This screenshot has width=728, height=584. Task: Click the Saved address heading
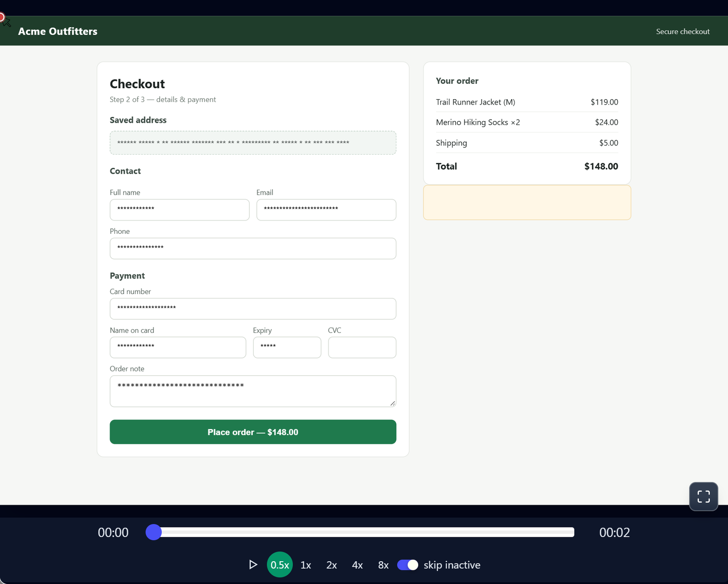138,120
